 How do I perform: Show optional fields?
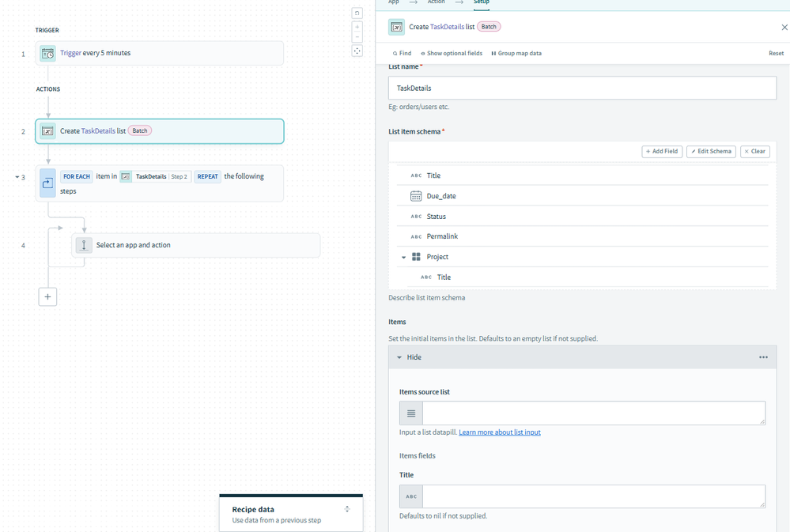(451, 53)
